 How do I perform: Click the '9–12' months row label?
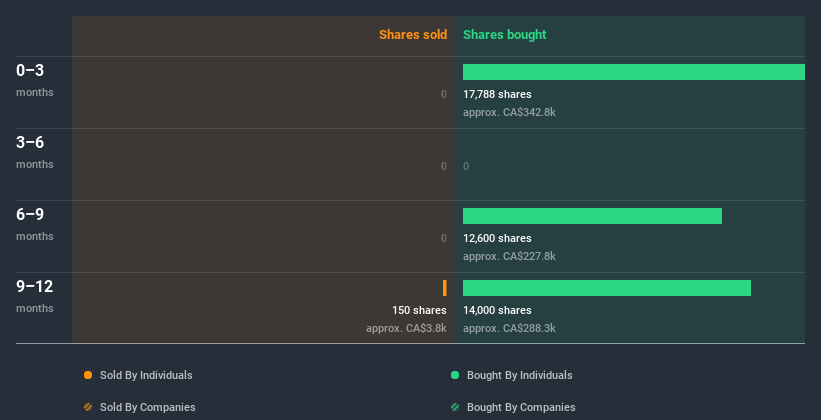[x=35, y=286]
